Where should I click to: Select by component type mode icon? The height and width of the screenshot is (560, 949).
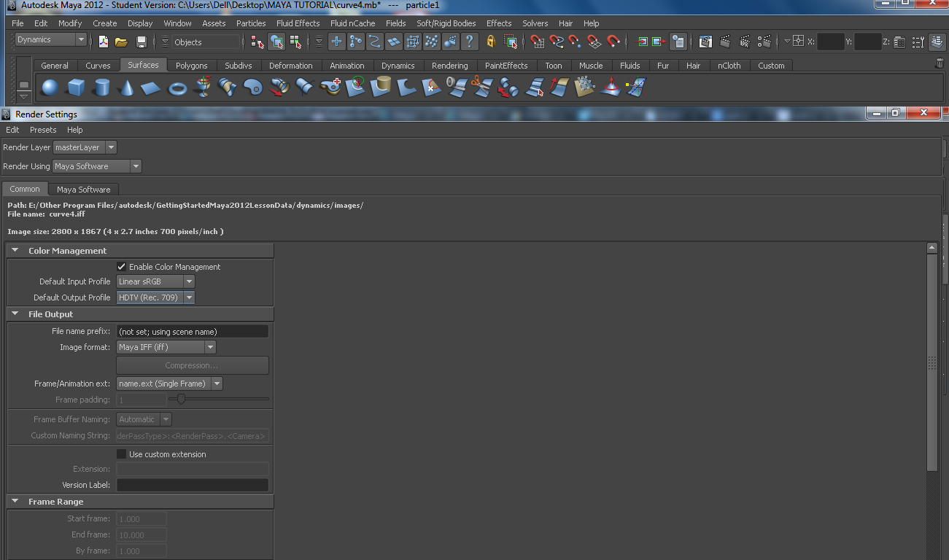click(295, 42)
